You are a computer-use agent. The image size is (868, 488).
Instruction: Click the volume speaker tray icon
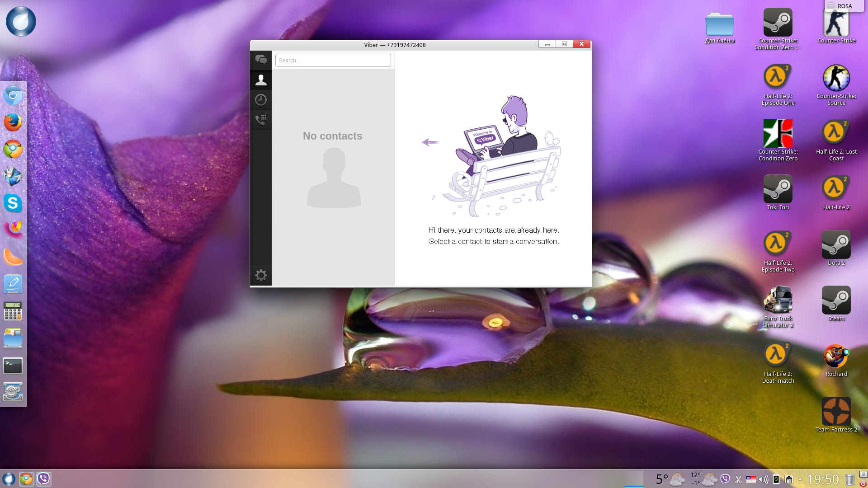pos(764,479)
